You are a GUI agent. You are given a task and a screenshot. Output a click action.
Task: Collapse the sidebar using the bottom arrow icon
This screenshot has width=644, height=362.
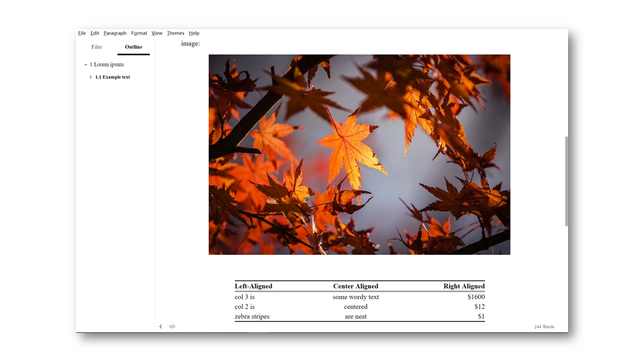point(160,327)
